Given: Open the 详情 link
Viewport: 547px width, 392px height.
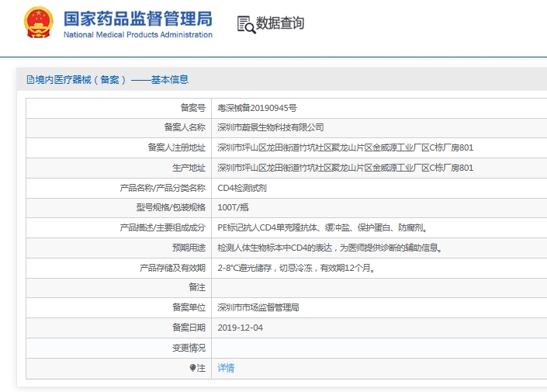Looking at the screenshot, I should (x=226, y=368).
